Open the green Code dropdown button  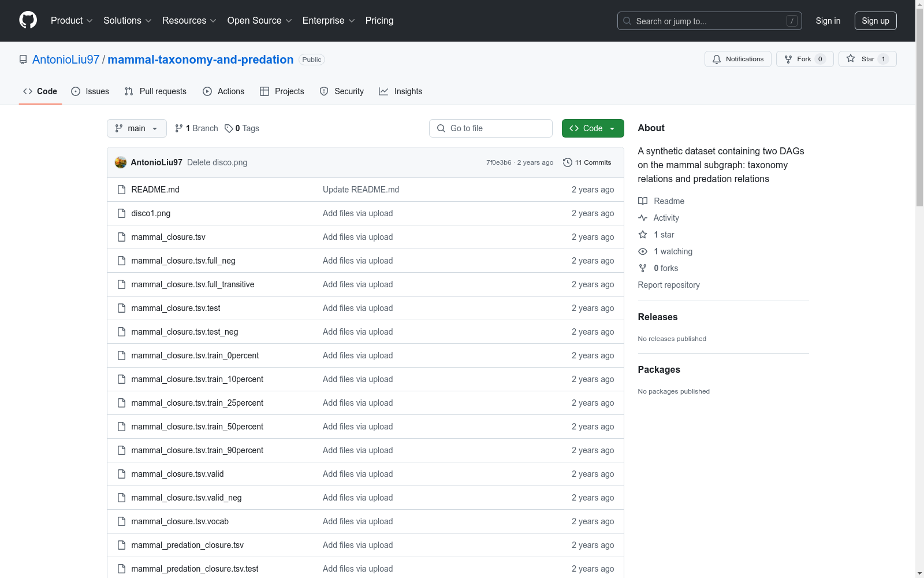pyautogui.click(x=593, y=128)
